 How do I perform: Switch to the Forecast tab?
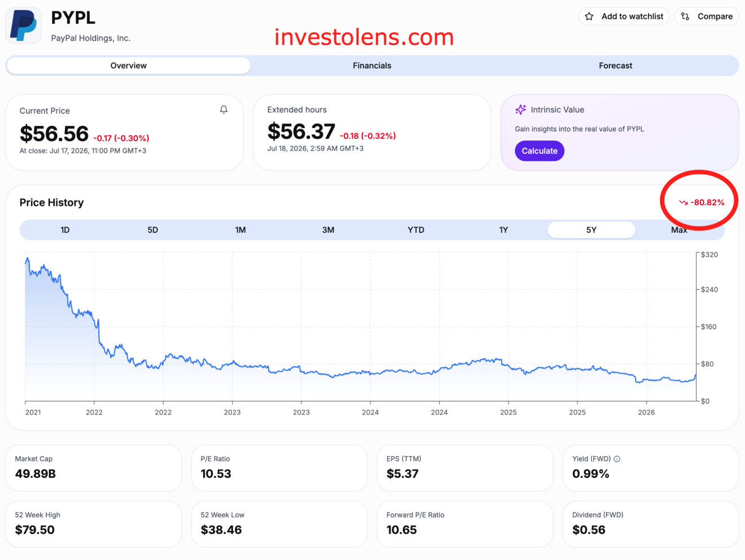[x=615, y=65]
